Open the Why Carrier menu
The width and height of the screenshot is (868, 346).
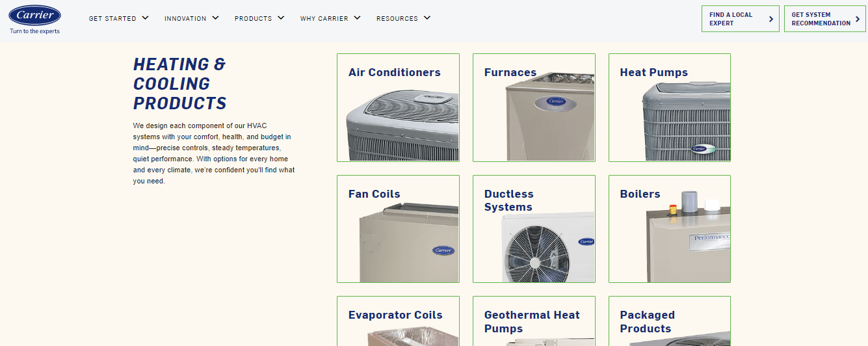[330, 18]
